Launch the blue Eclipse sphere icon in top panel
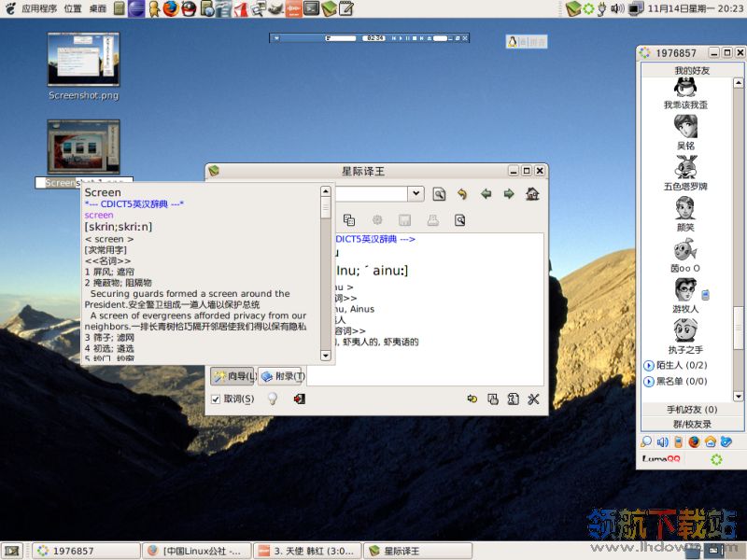 point(135,8)
